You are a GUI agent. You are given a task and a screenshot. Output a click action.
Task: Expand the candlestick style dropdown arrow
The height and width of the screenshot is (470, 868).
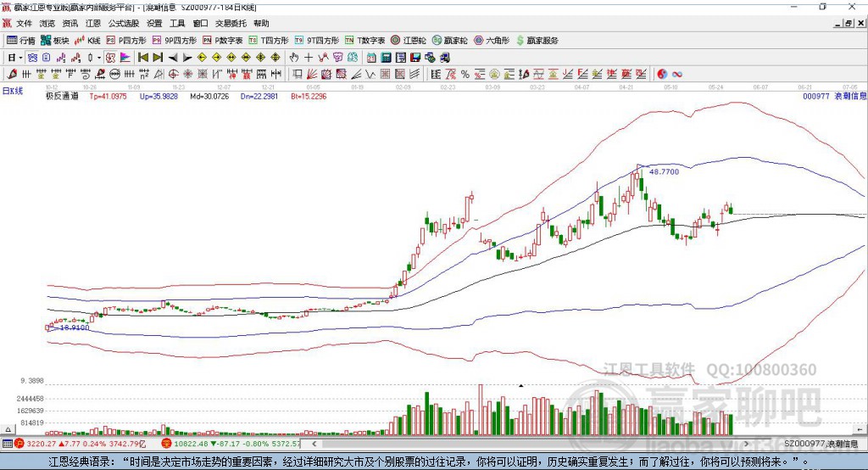tap(98, 58)
